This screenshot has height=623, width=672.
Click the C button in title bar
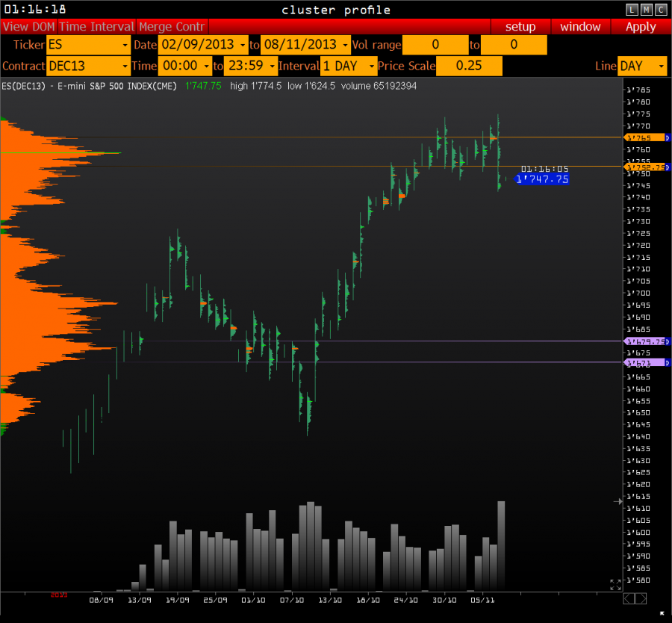659,9
